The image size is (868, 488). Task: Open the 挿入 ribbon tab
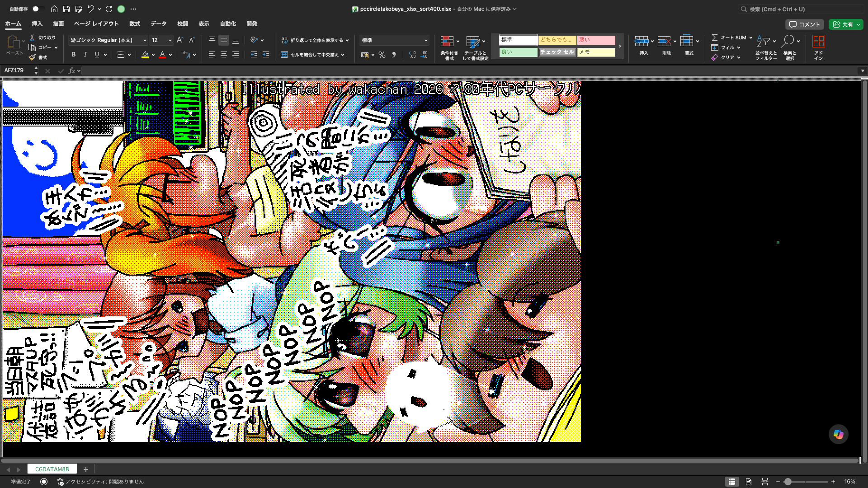pyautogui.click(x=37, y=24)
